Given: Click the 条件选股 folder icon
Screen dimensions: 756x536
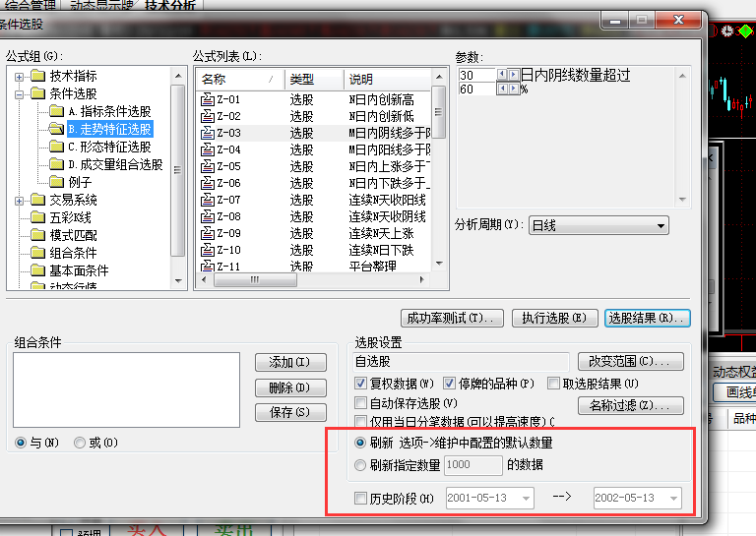Looking at the screenshot, I should [x=37, y=93].
